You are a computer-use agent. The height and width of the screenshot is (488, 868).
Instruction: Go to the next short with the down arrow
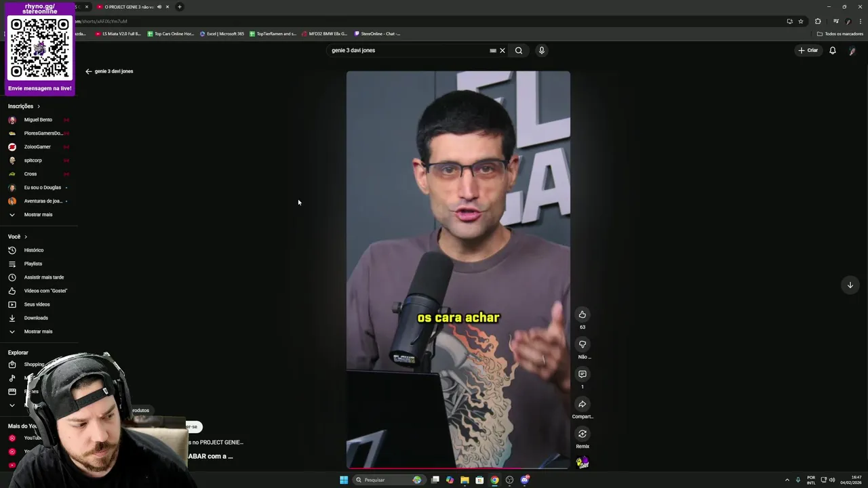coord(850,285)
